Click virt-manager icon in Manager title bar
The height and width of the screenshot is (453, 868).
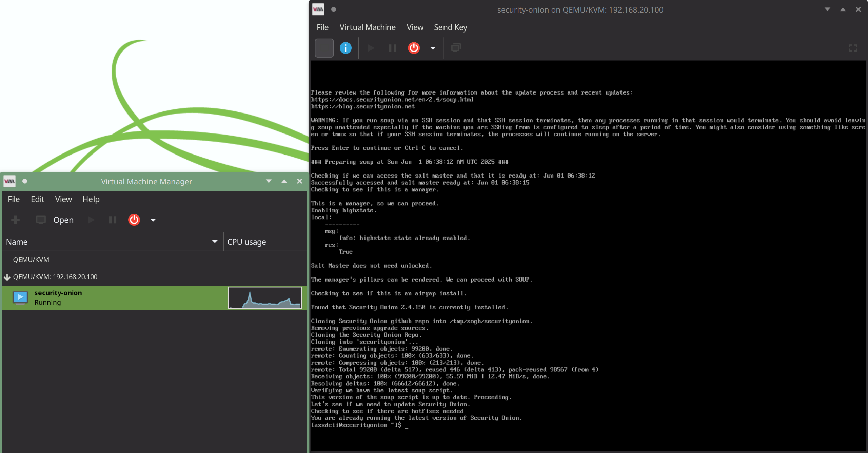pyautogui.click(x=9, y=181)
